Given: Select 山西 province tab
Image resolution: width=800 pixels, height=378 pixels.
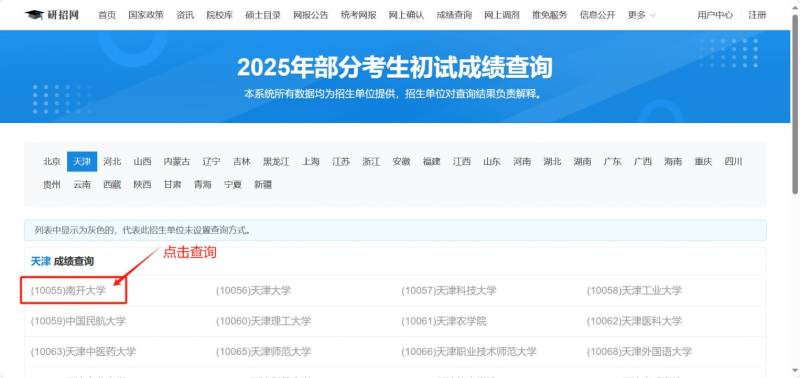Looking at the screenshot, I should click(x=142, y=162).
